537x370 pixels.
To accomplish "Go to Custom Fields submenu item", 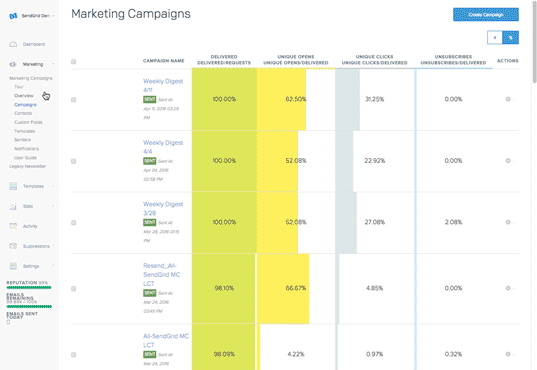I will 28,122.
